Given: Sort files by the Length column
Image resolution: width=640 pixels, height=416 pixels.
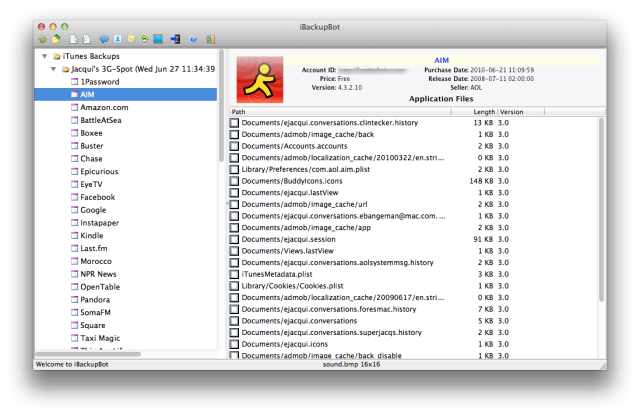Looking at the screenshot, I should pos(474,112).
